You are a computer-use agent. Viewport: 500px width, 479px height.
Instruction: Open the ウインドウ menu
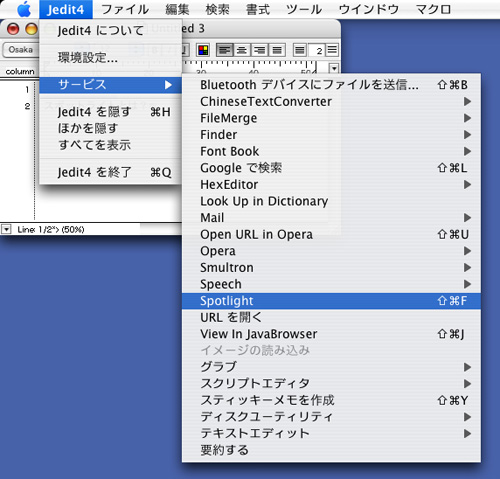[369, 9]
